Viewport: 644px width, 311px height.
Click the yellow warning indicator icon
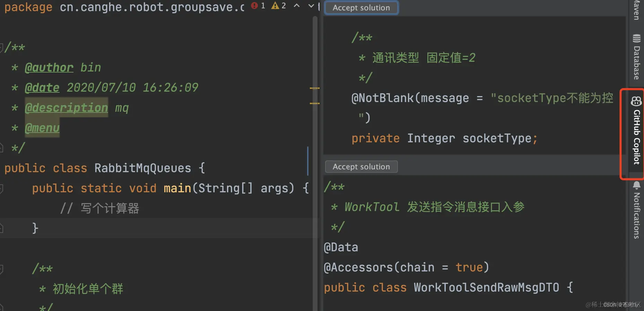[275, 6]
